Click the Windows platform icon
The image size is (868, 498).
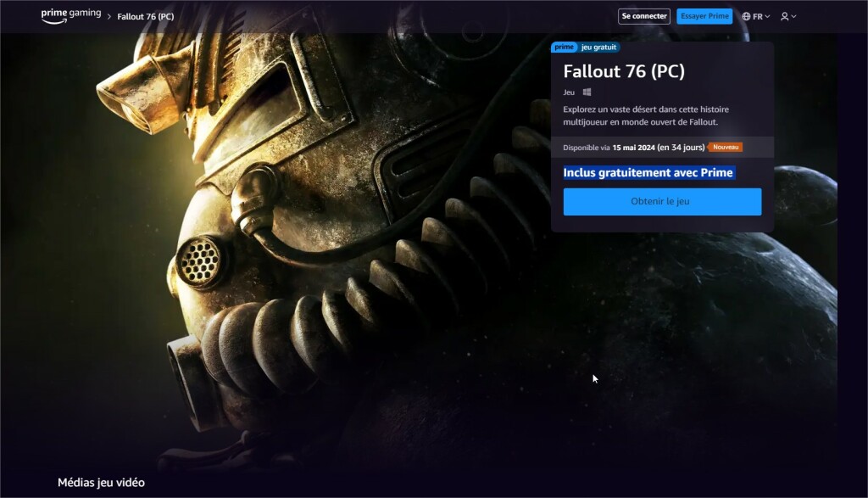tap(587, 92)
